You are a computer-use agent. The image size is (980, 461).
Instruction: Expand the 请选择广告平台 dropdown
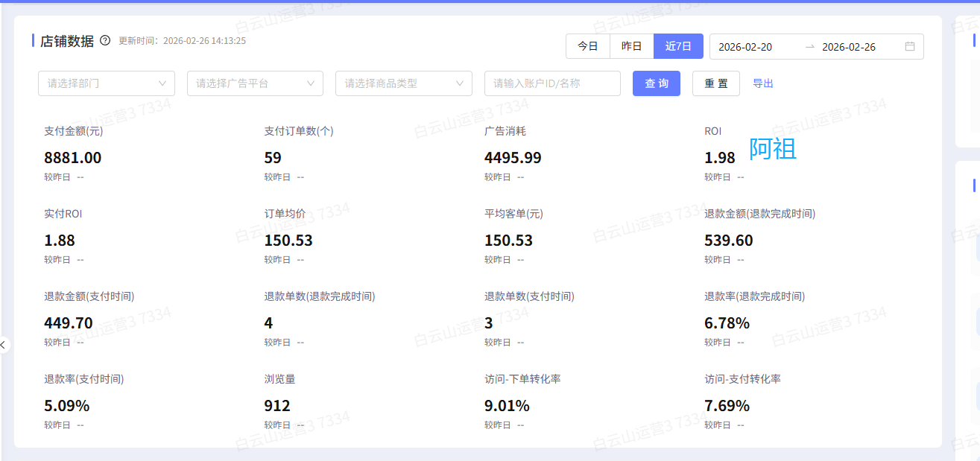[255, 83]
